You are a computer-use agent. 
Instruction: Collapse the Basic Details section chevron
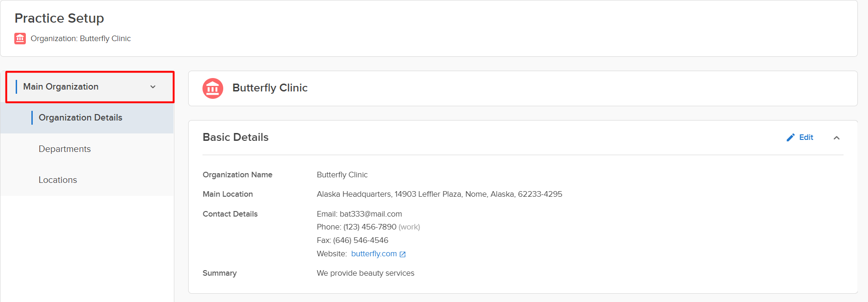point(837,138)
